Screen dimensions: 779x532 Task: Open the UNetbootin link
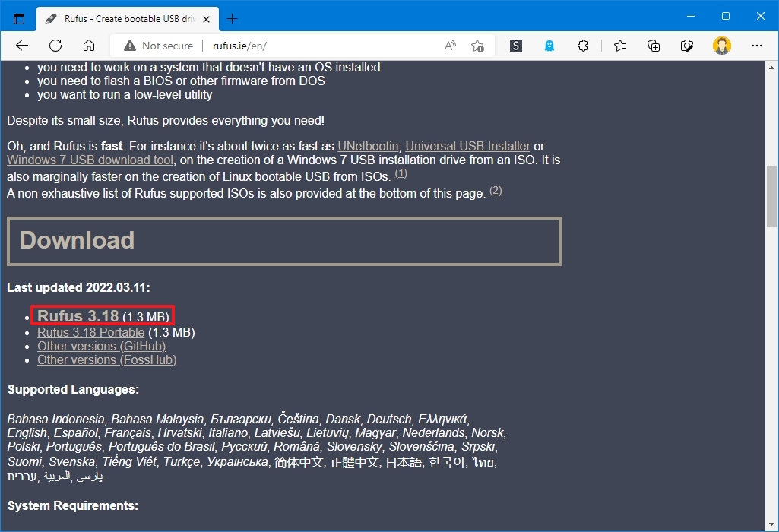click(x=368, y=146)
